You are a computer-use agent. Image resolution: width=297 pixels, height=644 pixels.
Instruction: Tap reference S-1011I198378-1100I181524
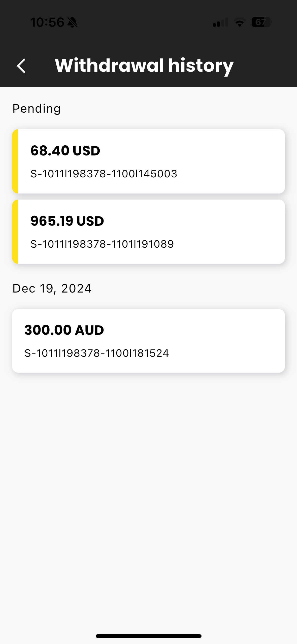point(96,353)
